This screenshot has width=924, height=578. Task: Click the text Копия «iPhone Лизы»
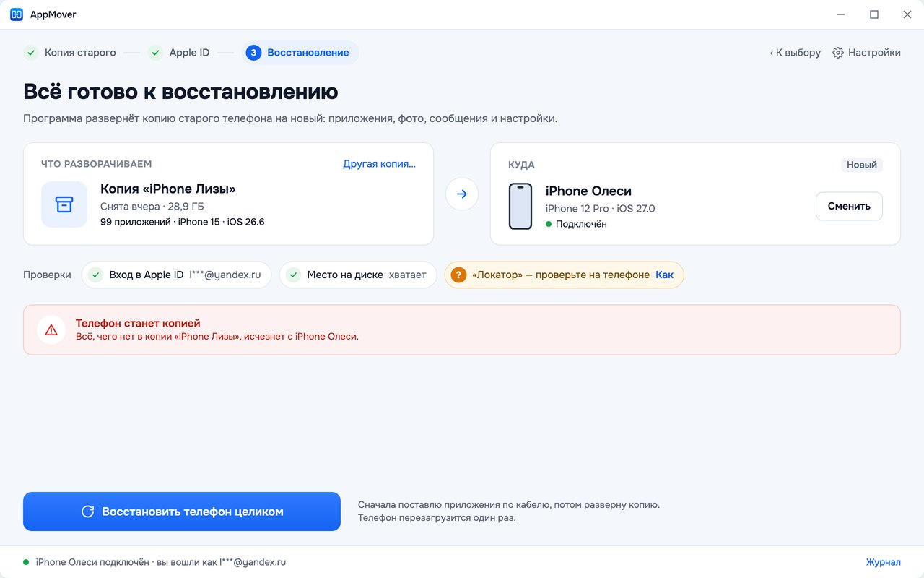168,189
